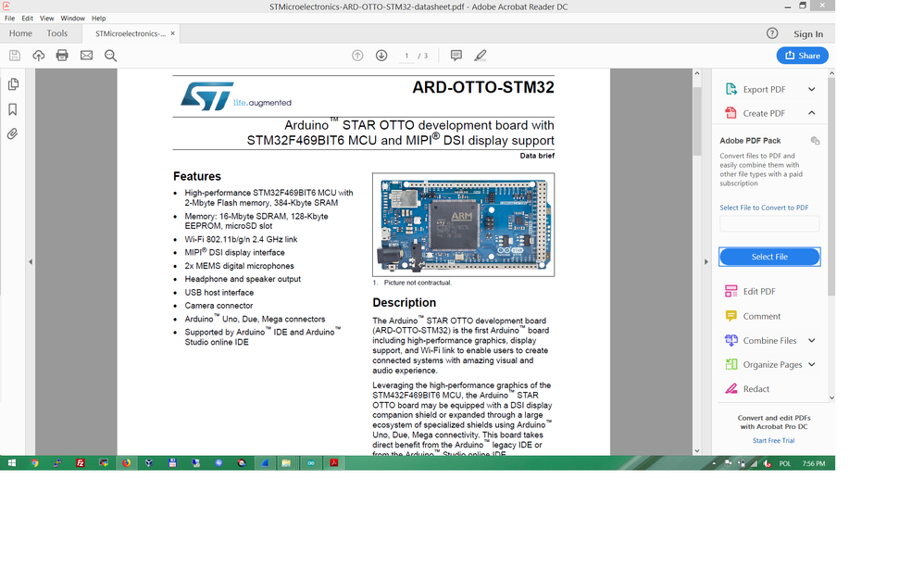The height and width of the screenshot is (568, 924).
Task: Click the Start Free Trial link
Action: (773, 441)
